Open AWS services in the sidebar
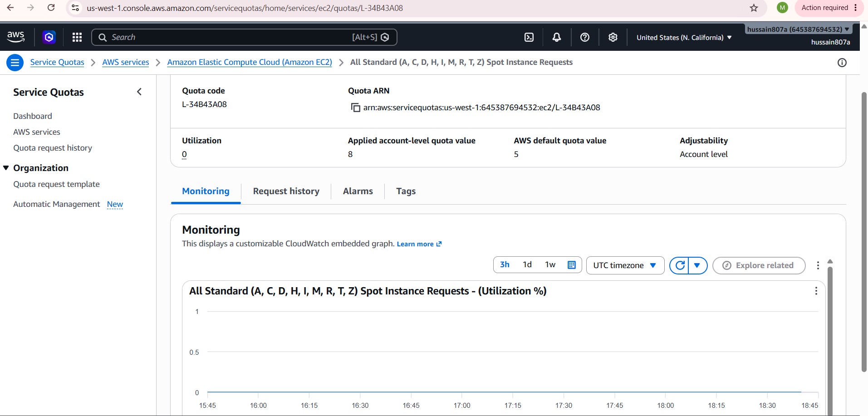The width and height of the screenshot is (868, 416). tap(37, 132)
